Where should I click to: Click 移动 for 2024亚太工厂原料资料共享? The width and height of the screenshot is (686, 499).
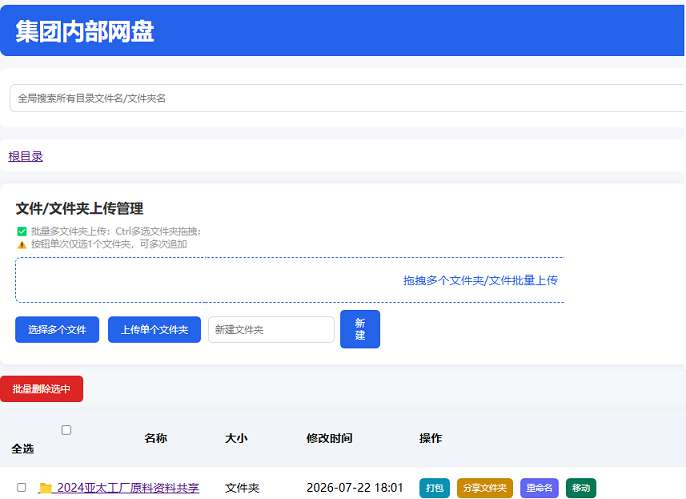(581, 488)
